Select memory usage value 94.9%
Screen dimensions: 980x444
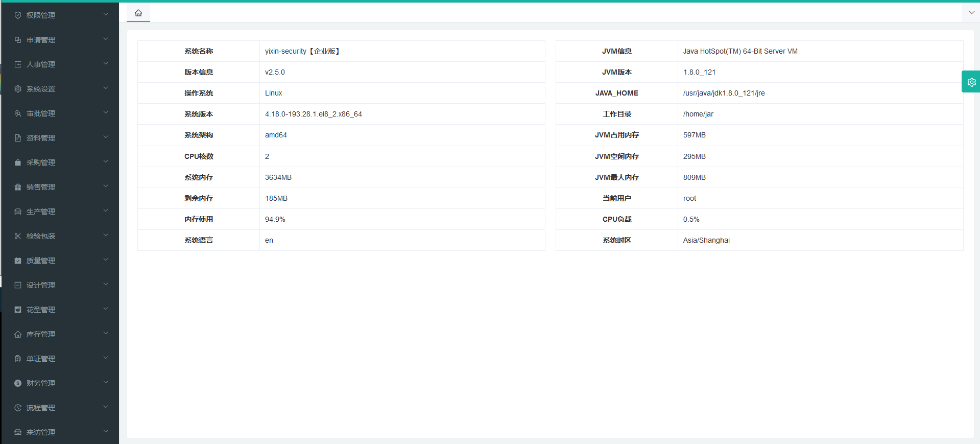coord(275,219)
